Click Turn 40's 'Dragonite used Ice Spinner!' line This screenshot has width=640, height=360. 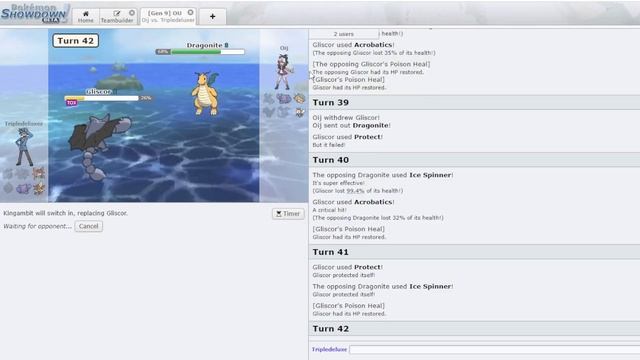(383, 175)
